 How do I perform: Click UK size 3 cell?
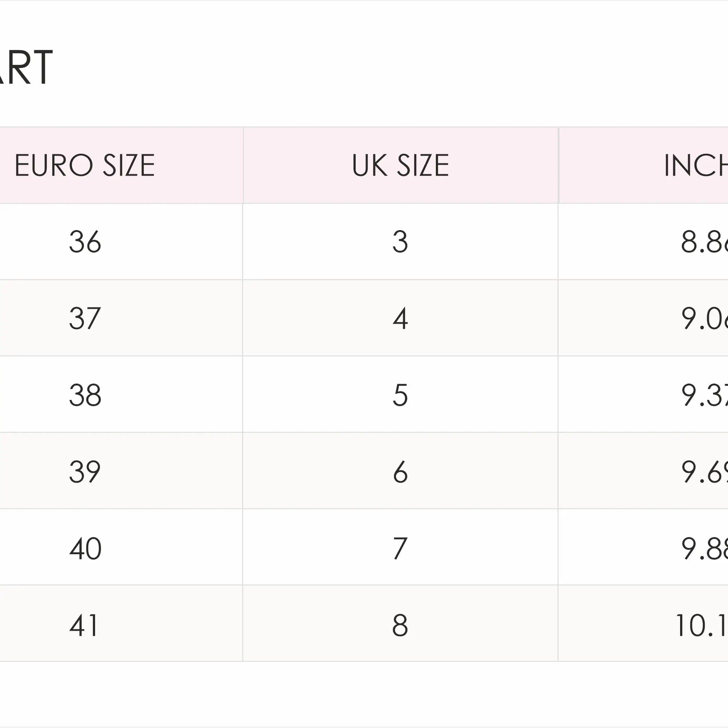(x=401, y=242)
